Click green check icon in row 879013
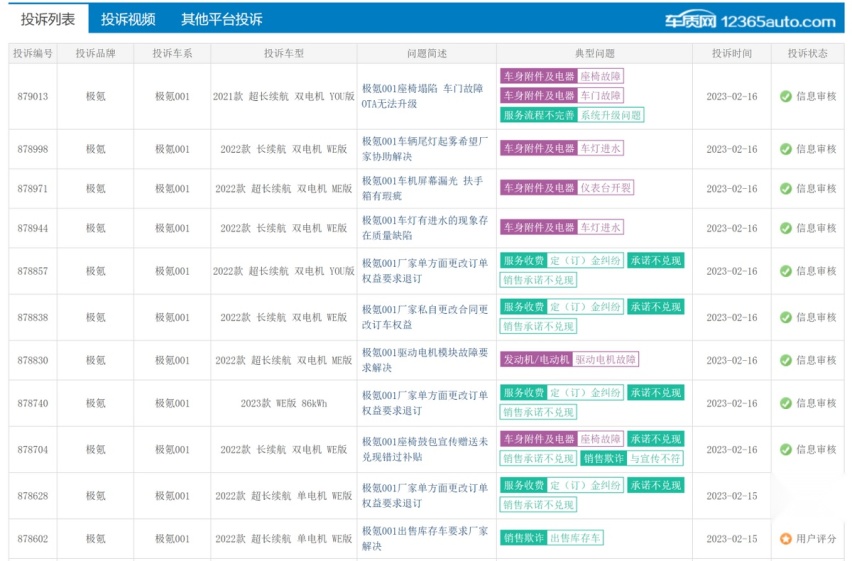The image size is (852, 561). [x=786, y=96]
